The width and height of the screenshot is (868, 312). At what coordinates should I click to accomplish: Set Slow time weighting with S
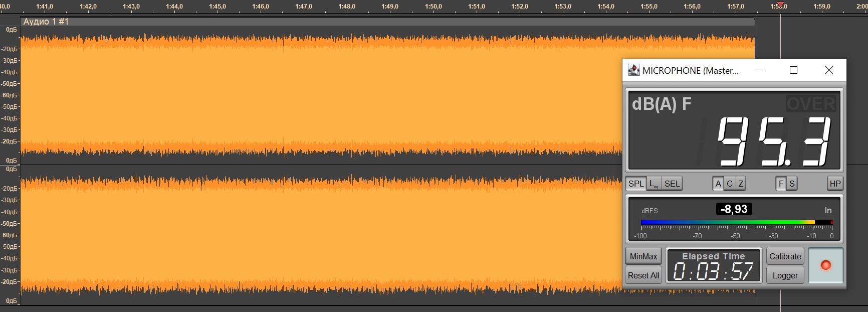[792, 184]
